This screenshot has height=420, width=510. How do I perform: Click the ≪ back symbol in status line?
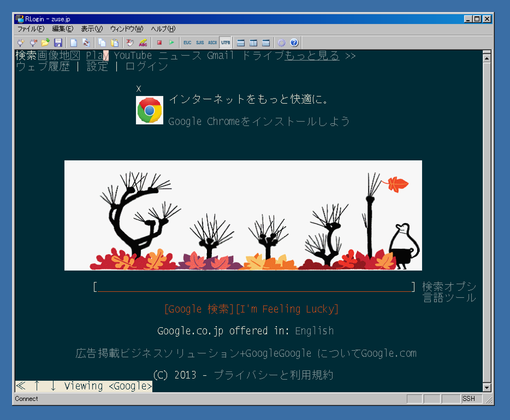pyautogui.click(x=21, y=386)
